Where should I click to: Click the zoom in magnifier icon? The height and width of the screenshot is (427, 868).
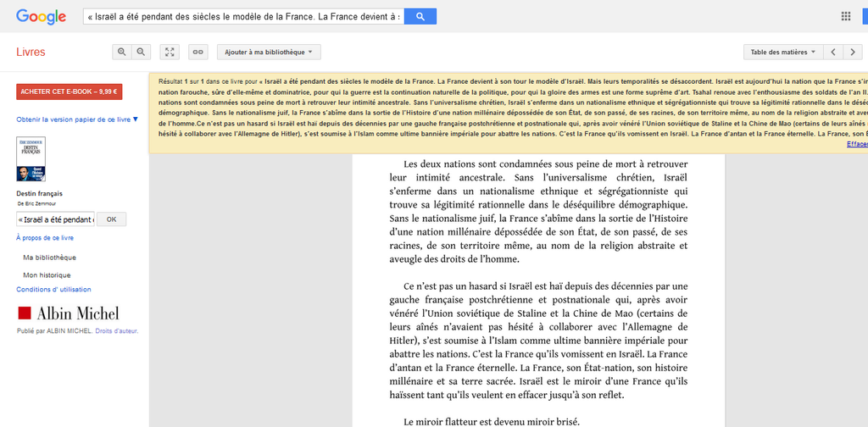[x=122, y=52]
